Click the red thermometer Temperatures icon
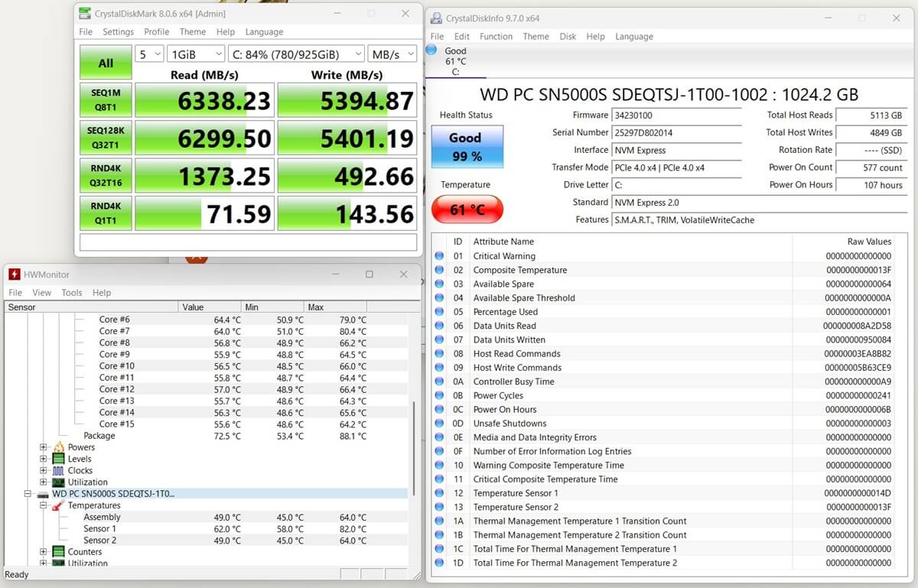Viewport: 918px width, 588px height. (59, 505)
